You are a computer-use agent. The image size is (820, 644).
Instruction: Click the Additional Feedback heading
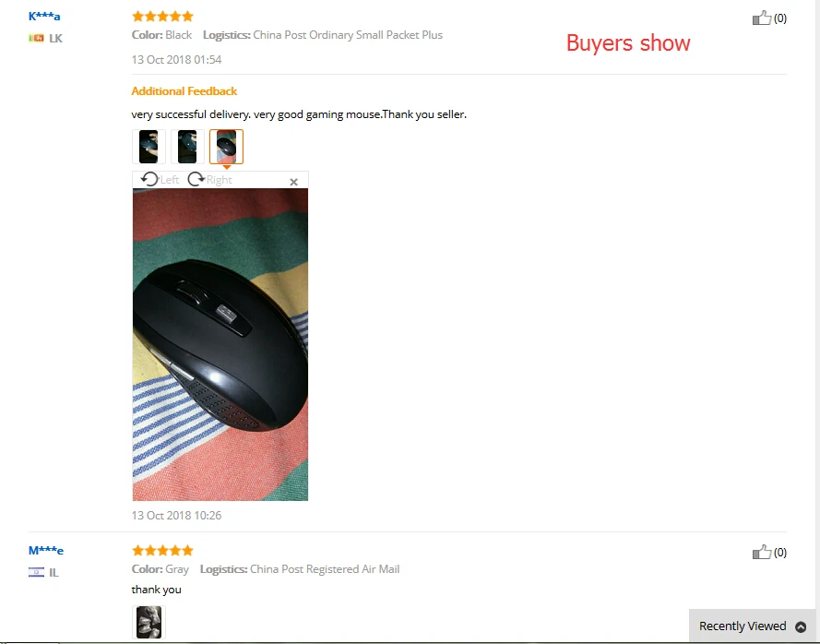point(184,91)
